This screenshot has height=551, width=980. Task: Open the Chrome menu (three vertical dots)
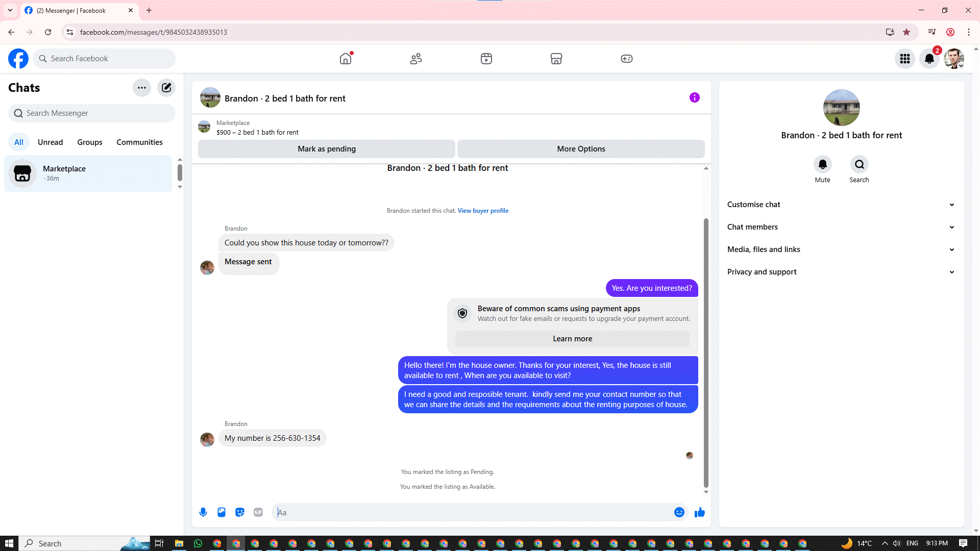coord(969,32)
